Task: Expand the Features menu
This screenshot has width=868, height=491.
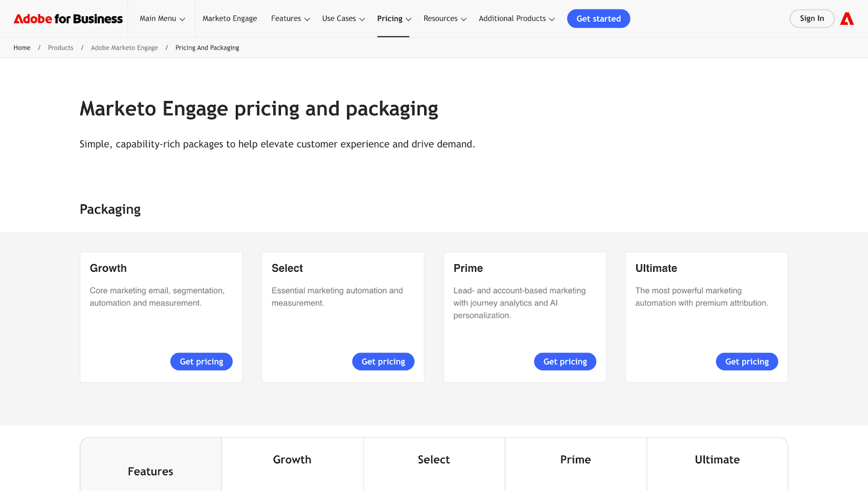Action: click(290, 18)
